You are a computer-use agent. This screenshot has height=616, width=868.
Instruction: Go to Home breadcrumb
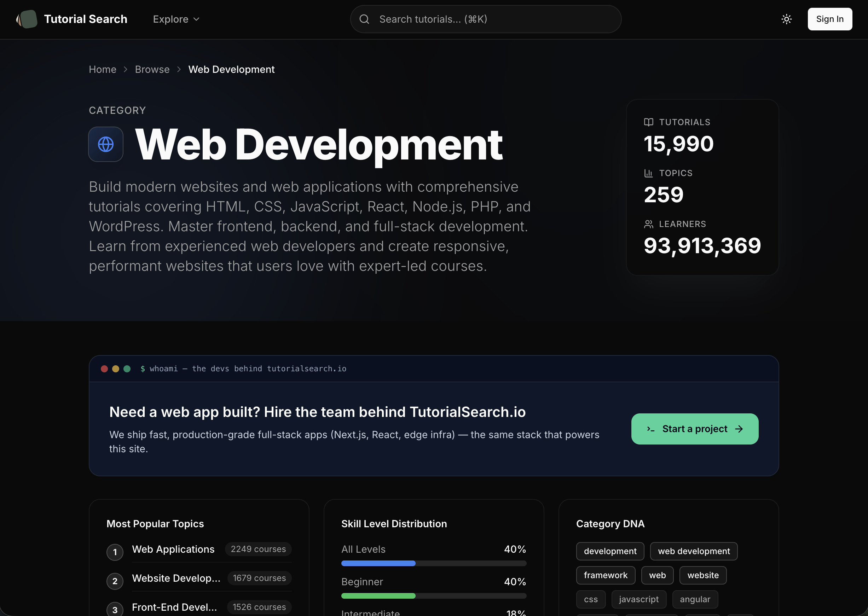tap(103, 69)
